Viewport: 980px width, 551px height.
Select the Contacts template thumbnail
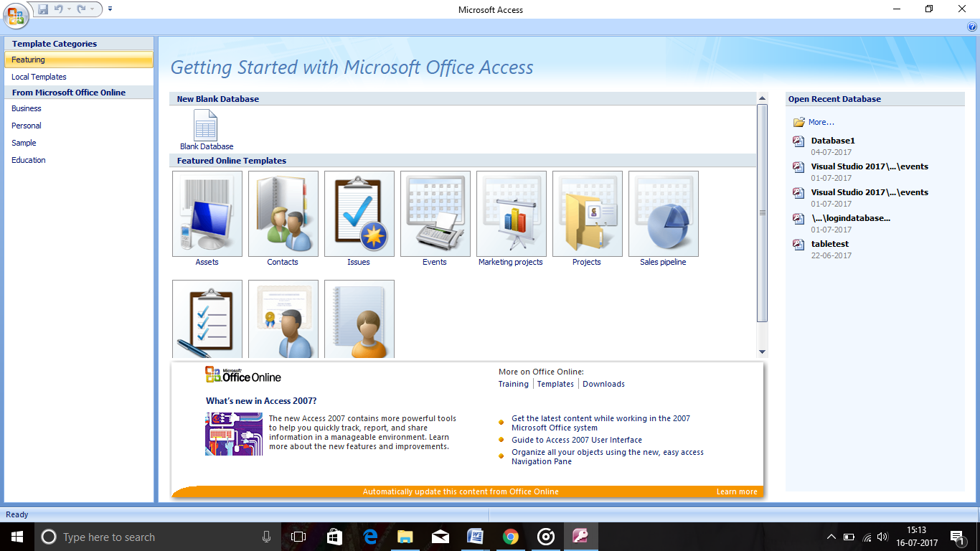coord(283,214)
